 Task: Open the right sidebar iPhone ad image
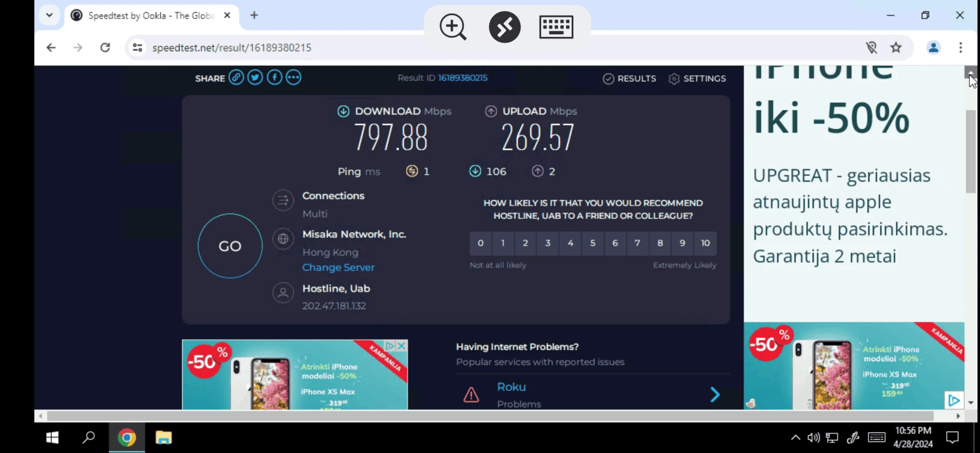(854, 366)
